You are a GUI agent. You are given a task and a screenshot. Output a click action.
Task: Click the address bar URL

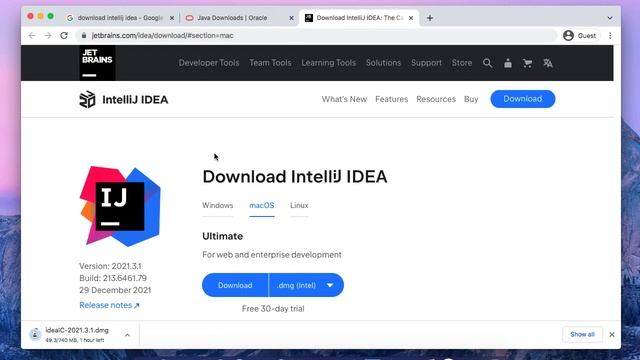[162, 36]
